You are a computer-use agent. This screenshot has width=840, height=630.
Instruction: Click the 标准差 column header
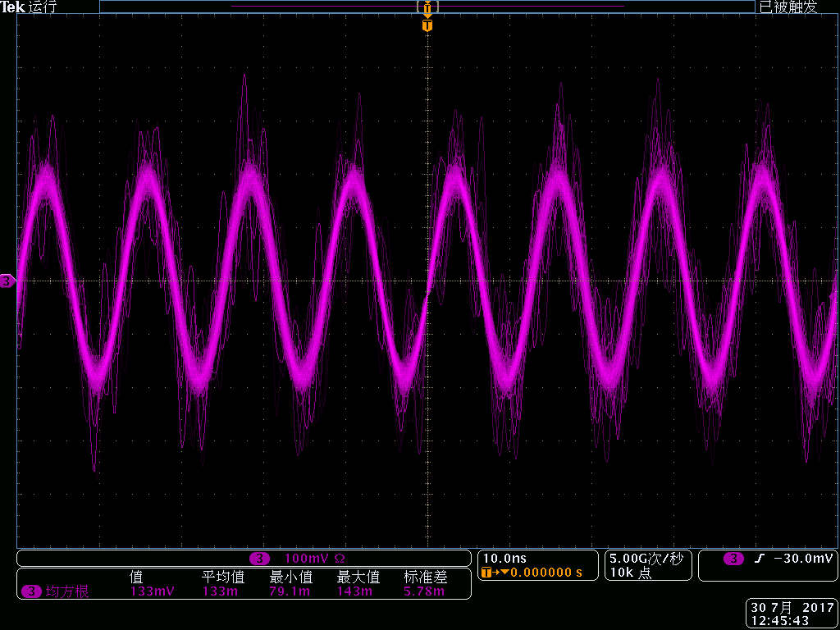[426, 577]
